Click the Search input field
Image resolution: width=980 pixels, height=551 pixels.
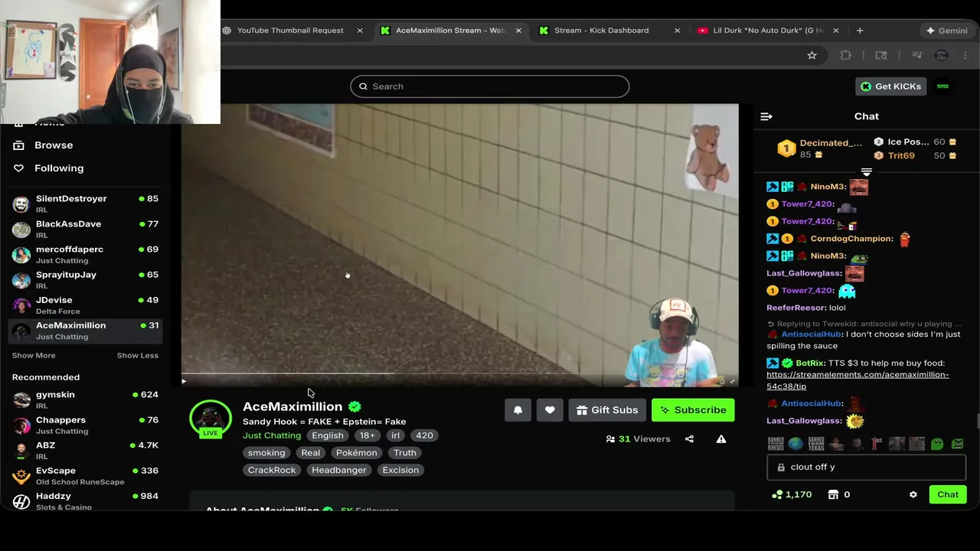(490, 86)
